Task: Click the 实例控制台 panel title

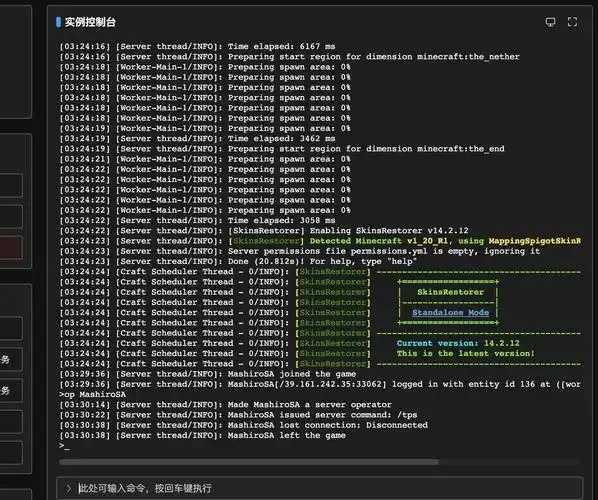Action: [x=90, y=22]
